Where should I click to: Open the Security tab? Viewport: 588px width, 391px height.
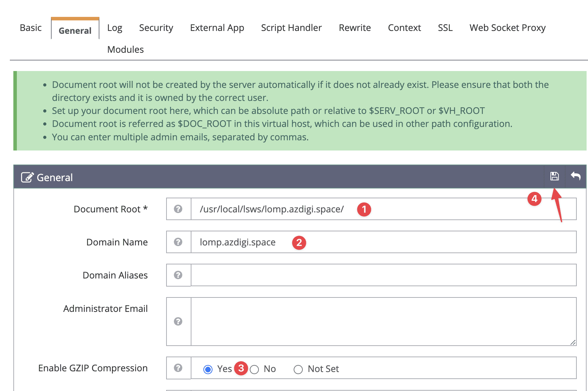(156, 28)
